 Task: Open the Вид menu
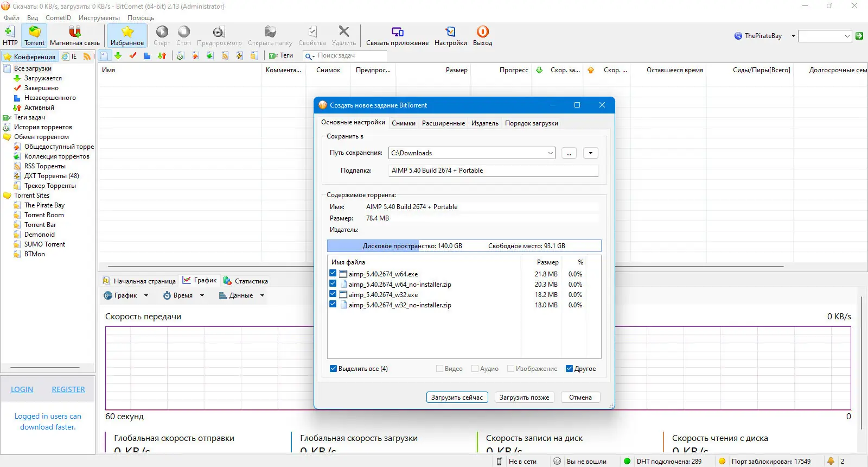[33, 17]
